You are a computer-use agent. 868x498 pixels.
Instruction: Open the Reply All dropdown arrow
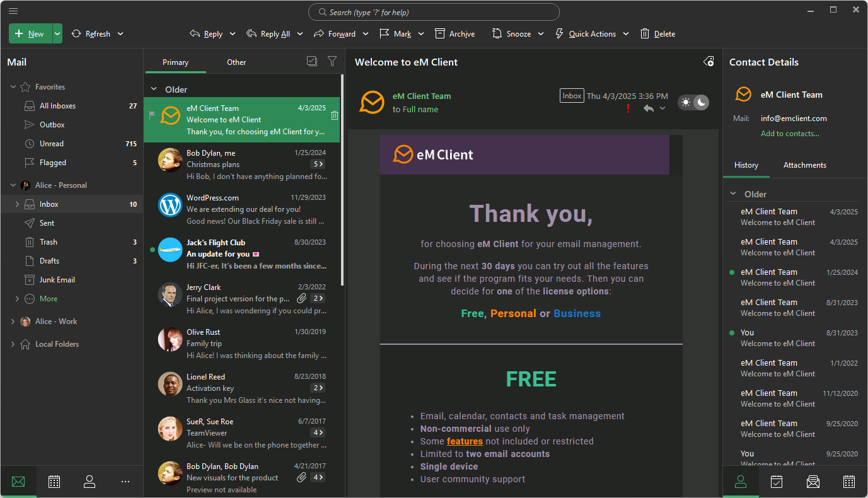coord(300,34)
